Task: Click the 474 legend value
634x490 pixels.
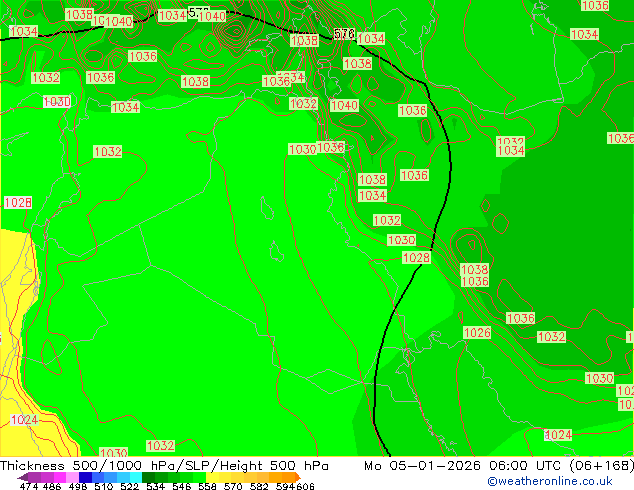Action: click(x=29, y=486)
